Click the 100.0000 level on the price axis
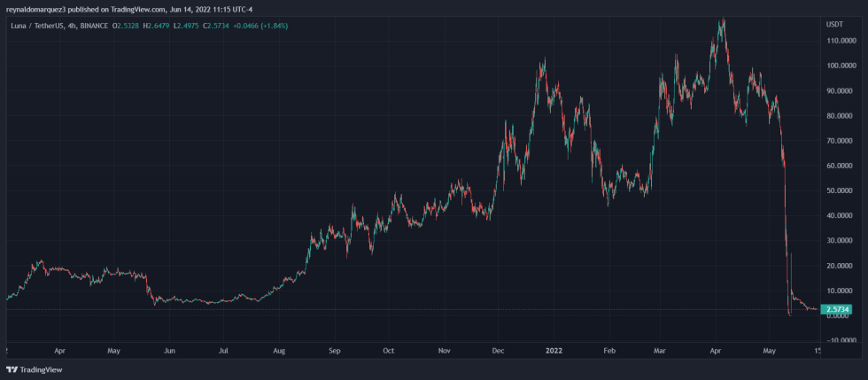 coord(841,66)
